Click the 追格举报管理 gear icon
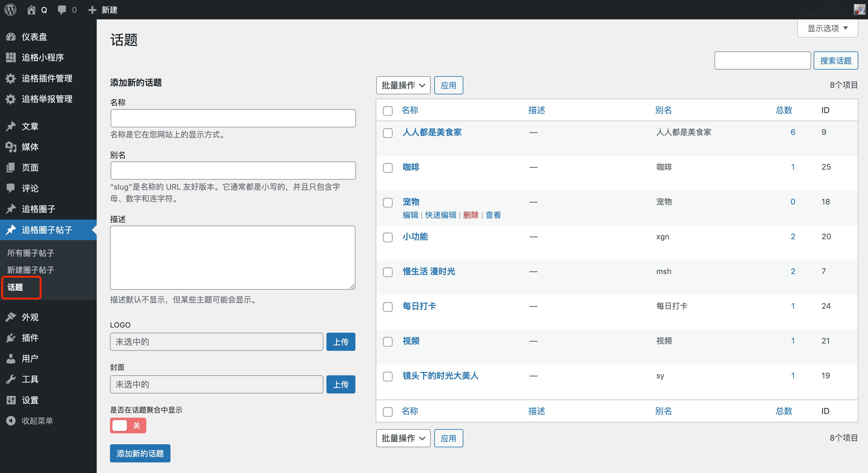 [x=11, y=99]
